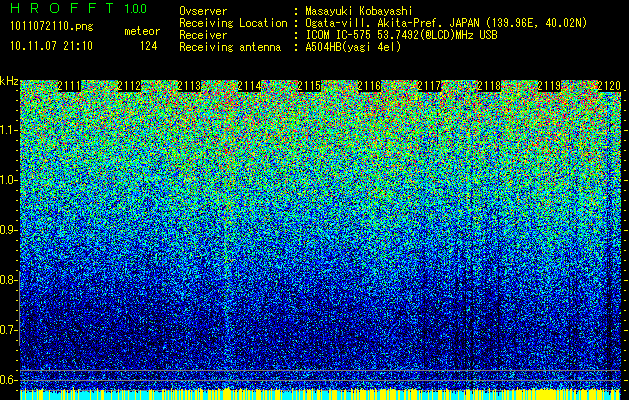The height and width of the screenshot is (400, 629).
Task: Click the 2113 time marker
Action: click(x=189, y=86)
